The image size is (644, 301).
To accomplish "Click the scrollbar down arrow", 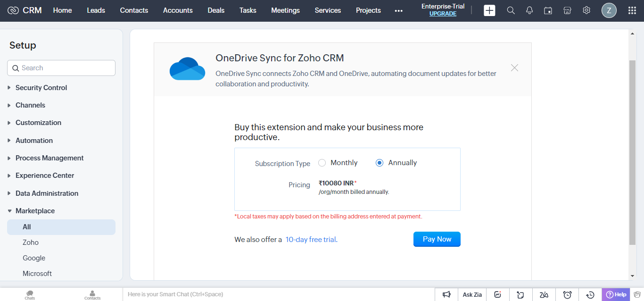I will [632, 276].
